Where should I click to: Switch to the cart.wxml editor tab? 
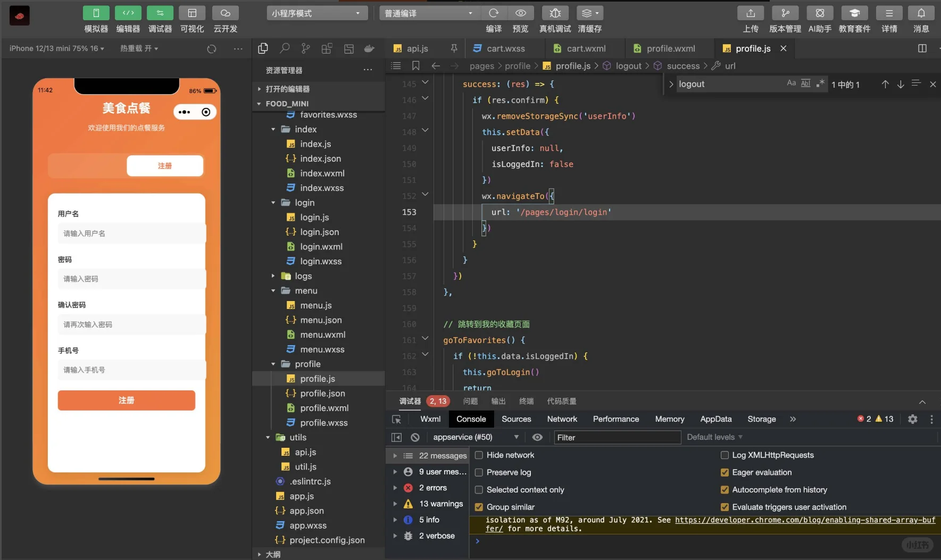[586, 48]
